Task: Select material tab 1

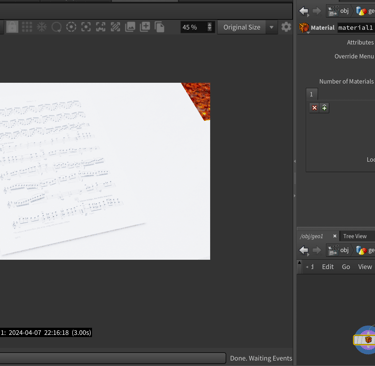Action: coord(311,94)
